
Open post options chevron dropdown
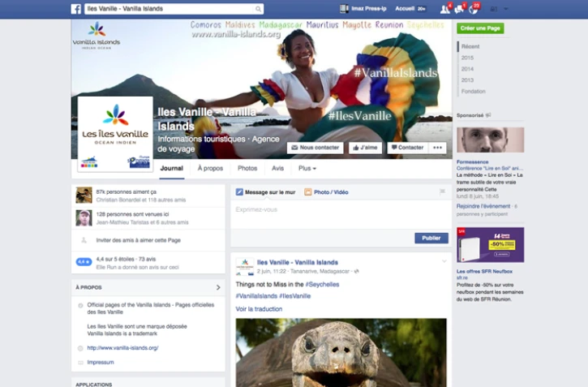[444, 261]
